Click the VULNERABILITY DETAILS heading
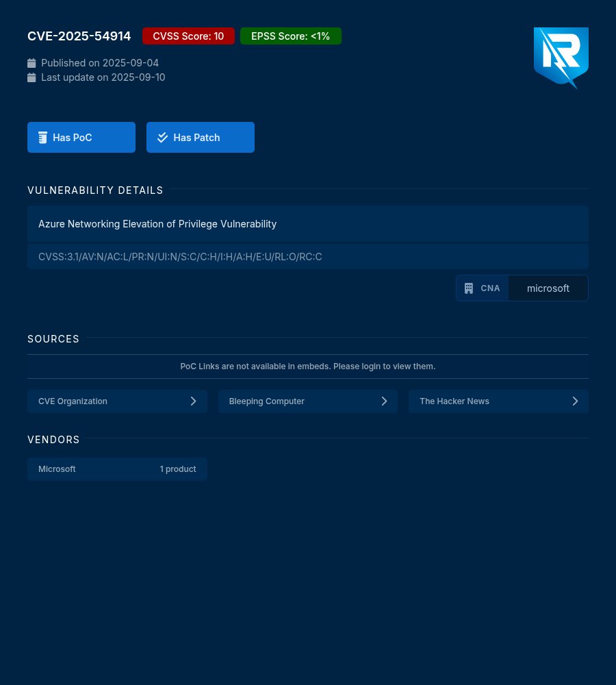This screenshot has width=616, height=685. [x=95, y=190]
